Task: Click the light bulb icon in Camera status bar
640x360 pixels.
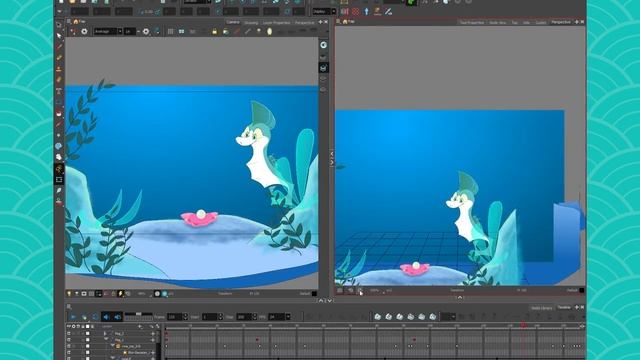Action: point(69,293)
